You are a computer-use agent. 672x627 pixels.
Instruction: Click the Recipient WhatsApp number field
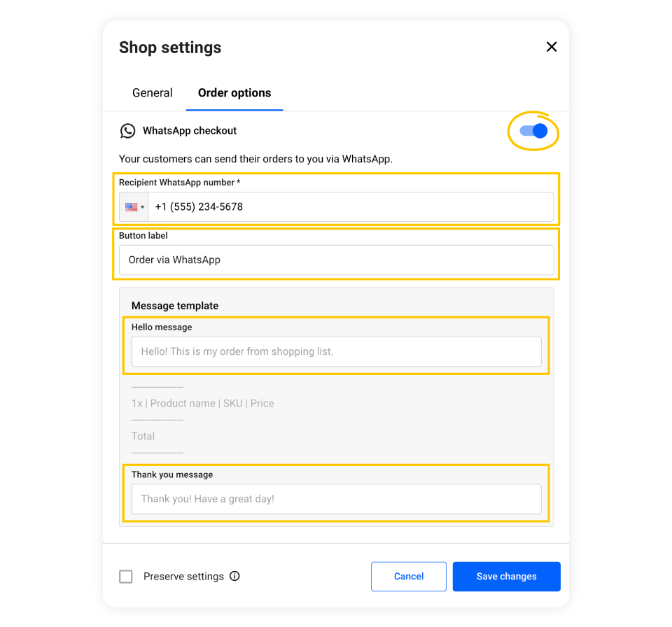pos(336,206)
